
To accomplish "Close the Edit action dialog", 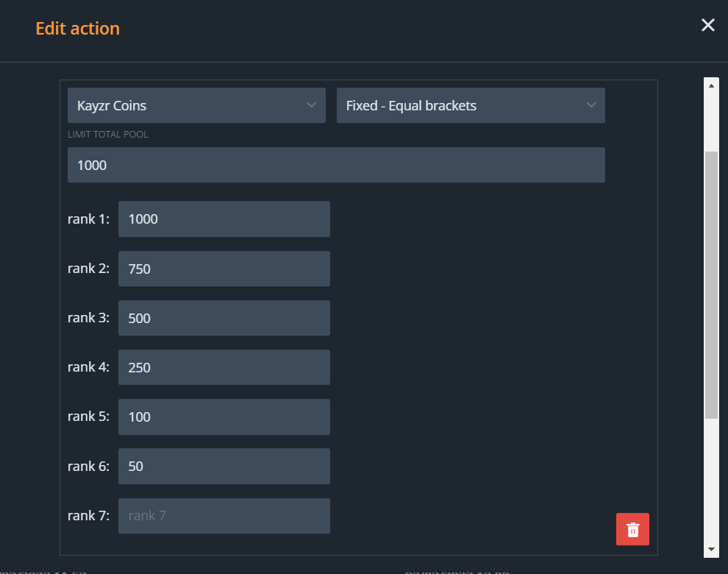I will (707, 26).
